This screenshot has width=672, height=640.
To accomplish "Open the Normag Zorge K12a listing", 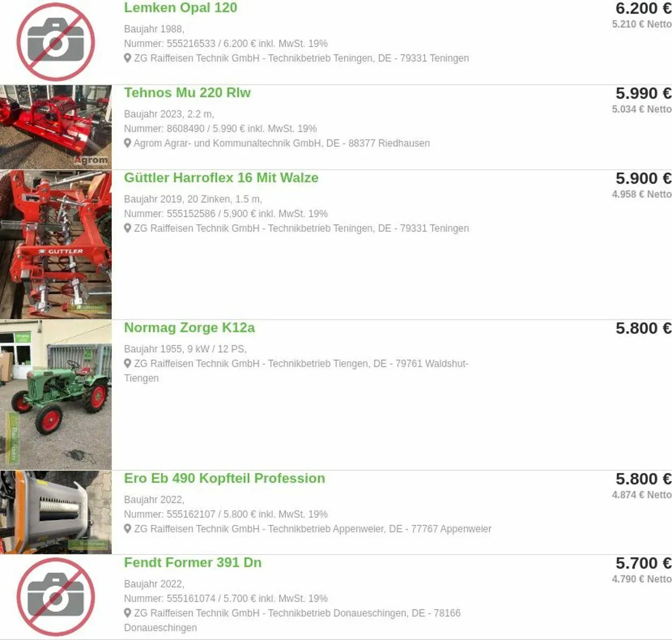I will pos(189,328).
